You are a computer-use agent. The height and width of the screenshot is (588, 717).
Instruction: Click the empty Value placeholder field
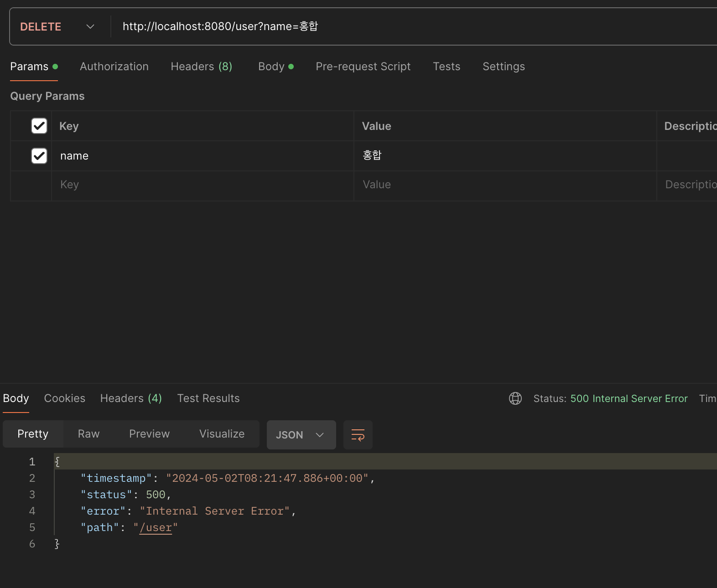(505, 185)
